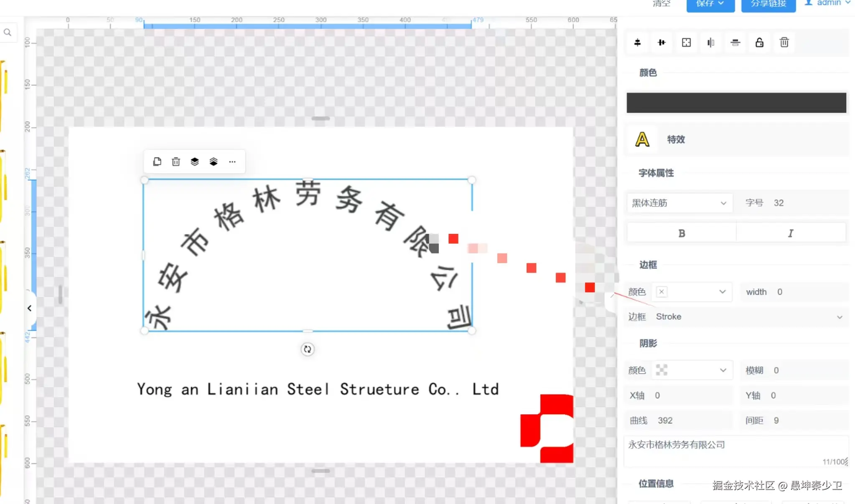
Task: Click the lock icon in properties panel
Action: click(x=759, y=43)
